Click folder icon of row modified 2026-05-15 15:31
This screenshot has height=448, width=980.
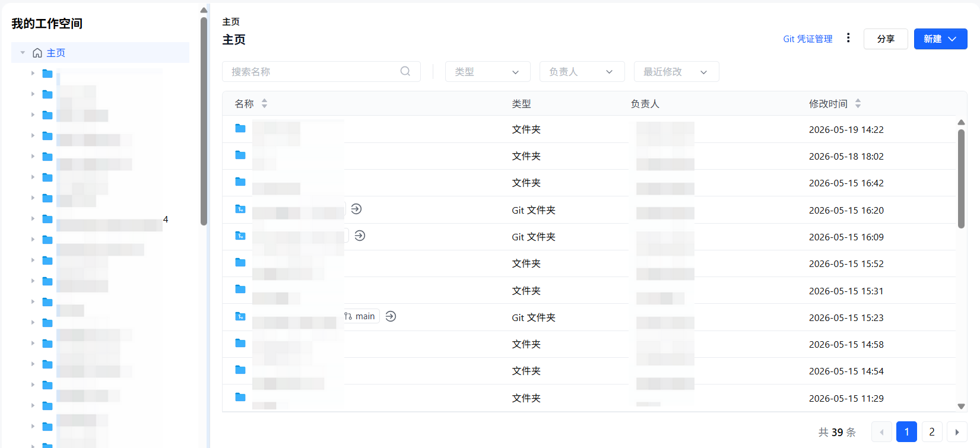click(x=240, y=289)
